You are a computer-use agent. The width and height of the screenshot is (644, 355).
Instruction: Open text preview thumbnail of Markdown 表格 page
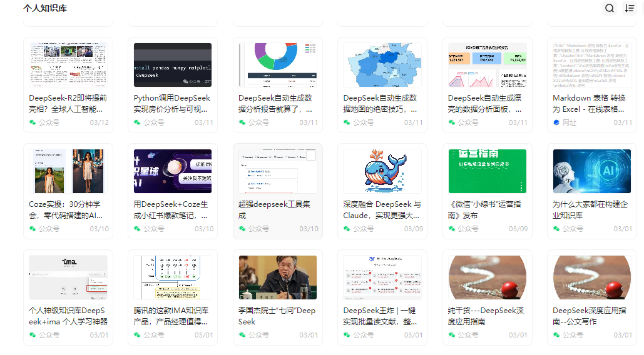[x=592, y=65]
